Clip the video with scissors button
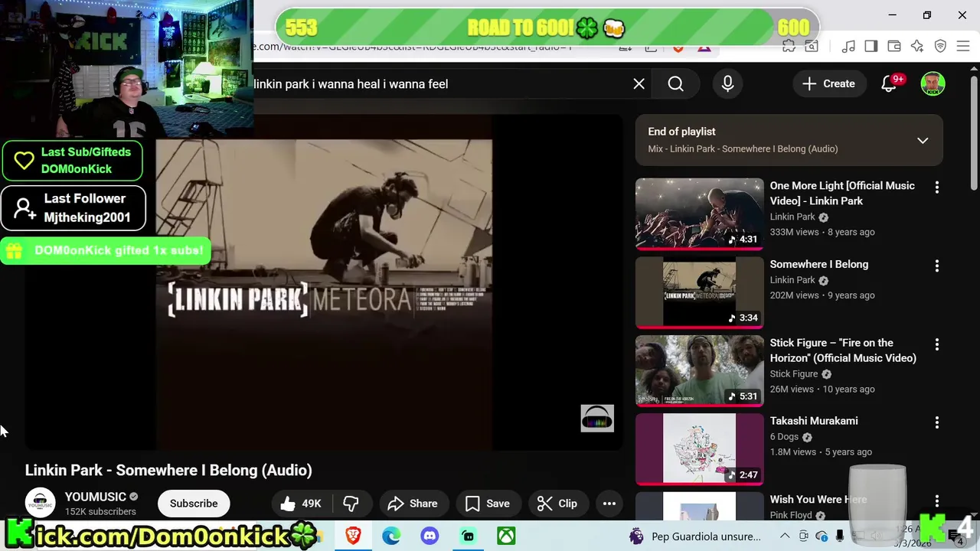This screenshot has width=980, height=551. [x=557, y=504]
